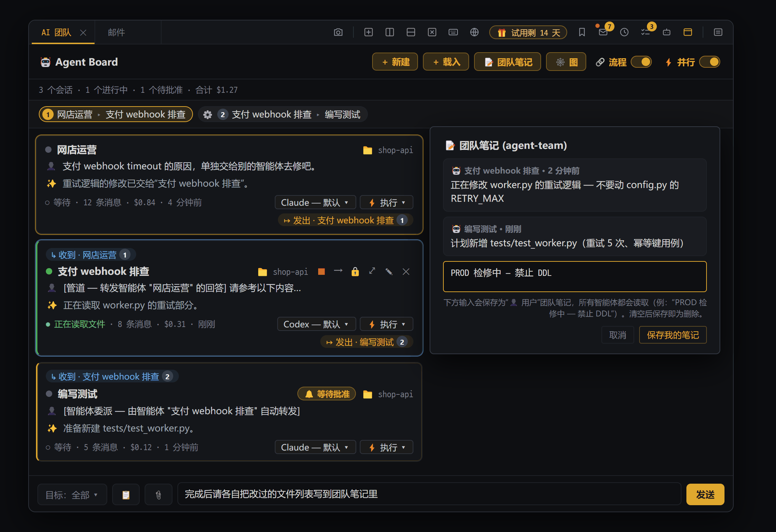Click the 编写测试 card title
This screenshot has height=532, width=776.
pos(78,394)
